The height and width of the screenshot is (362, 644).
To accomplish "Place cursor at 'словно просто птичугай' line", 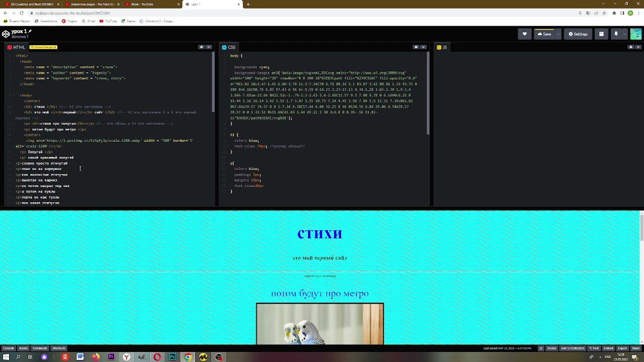I will (x=44, y=163).
